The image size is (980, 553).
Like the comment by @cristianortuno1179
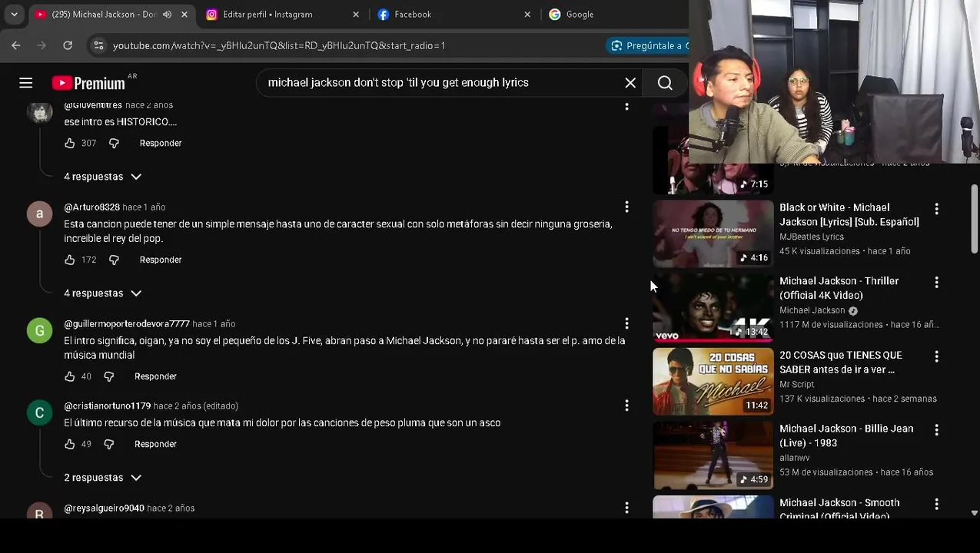pos(70,444)
